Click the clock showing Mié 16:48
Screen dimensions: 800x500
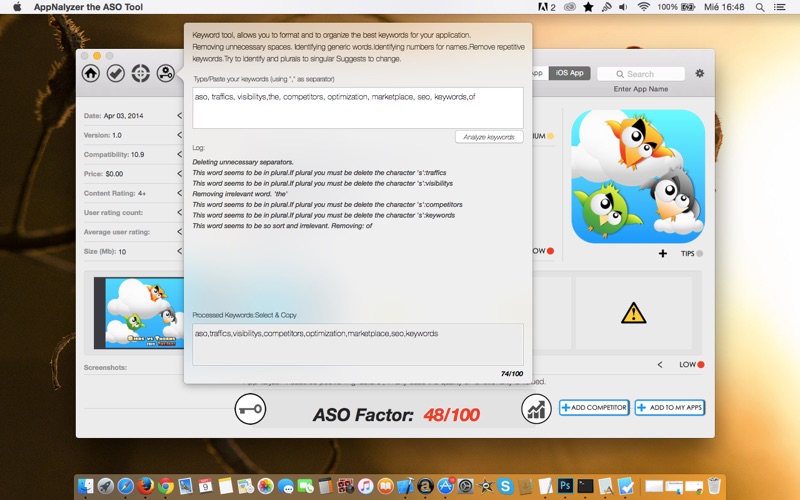pos(724,7)
